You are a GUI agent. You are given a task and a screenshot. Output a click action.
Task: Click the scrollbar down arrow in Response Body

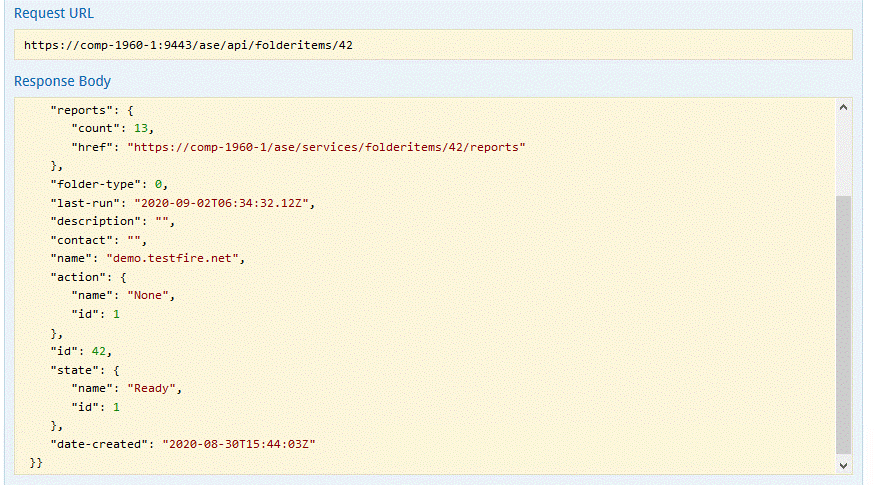844,465
